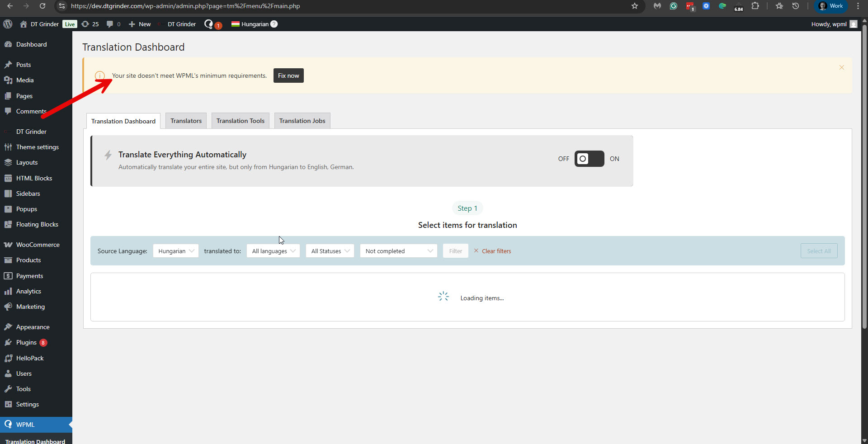Screen dimensions: 868x444
Task: Open the Source Language Hungarian dropdown
Action: point(176,251)
